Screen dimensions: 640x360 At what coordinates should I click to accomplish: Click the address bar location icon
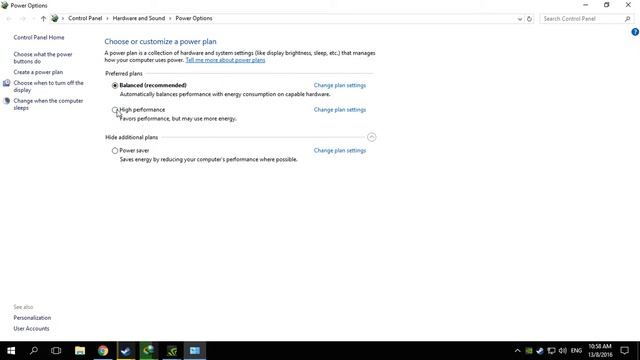55,18
